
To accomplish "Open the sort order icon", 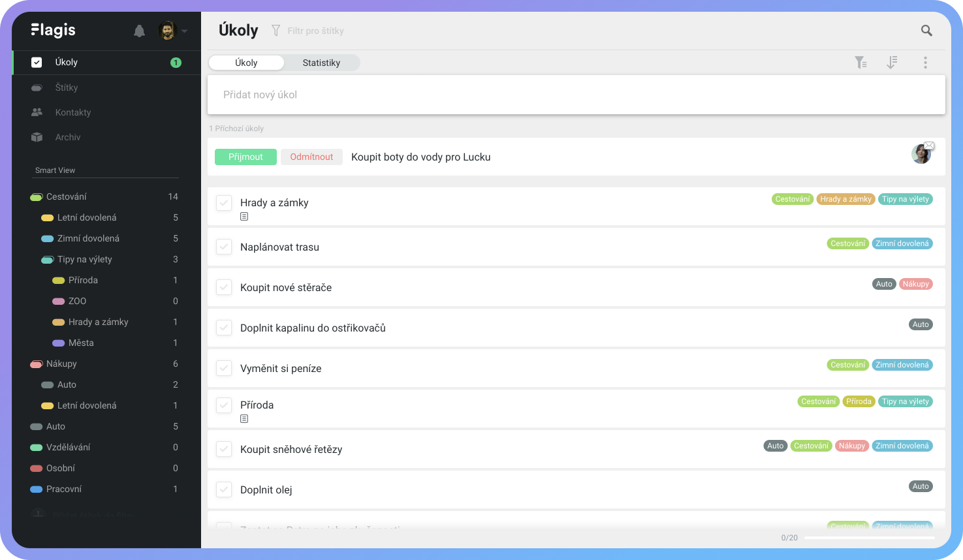I will (x=892, y=63).
